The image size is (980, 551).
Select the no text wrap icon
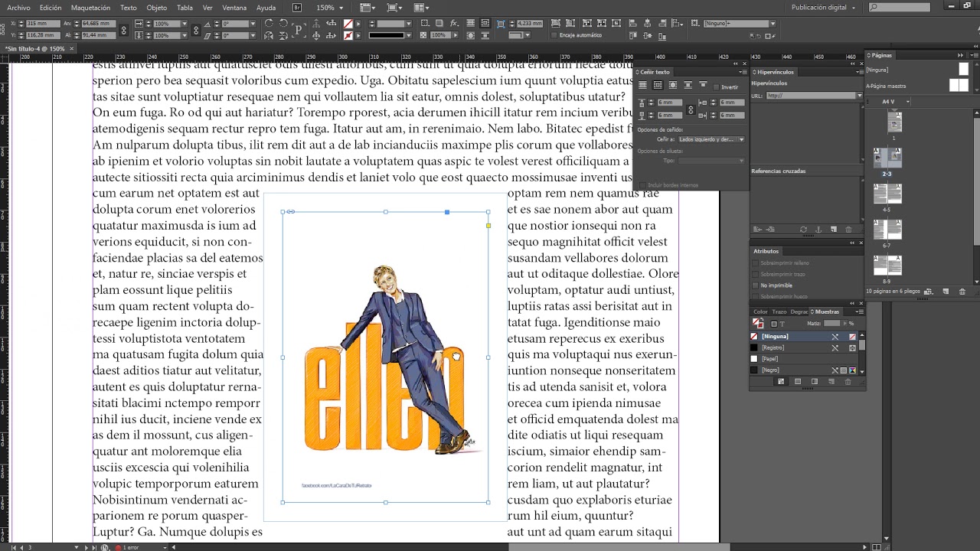click(642, 85)
